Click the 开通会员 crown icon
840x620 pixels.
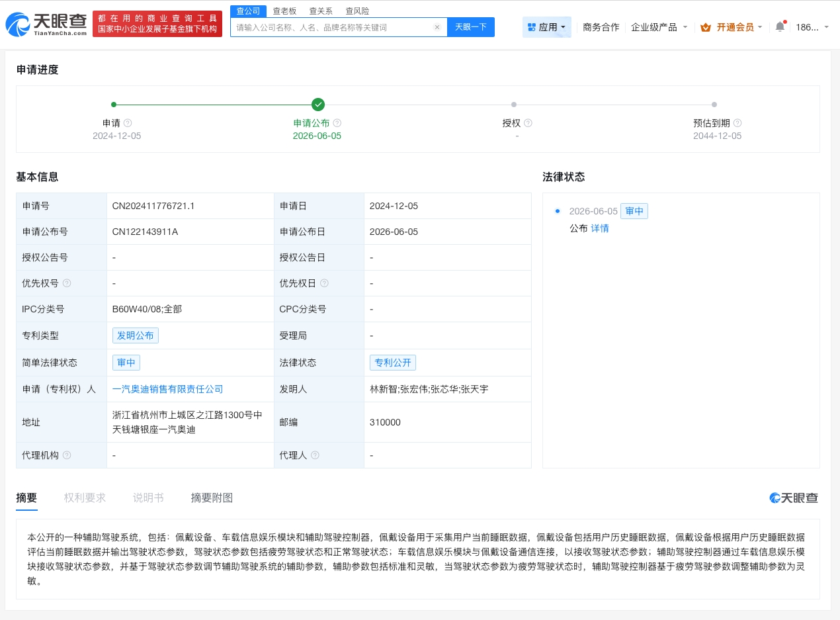pos(706,27)
